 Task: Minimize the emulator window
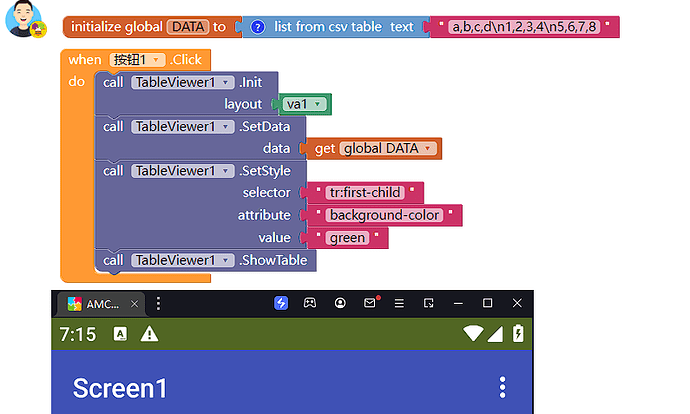[458, 303]
